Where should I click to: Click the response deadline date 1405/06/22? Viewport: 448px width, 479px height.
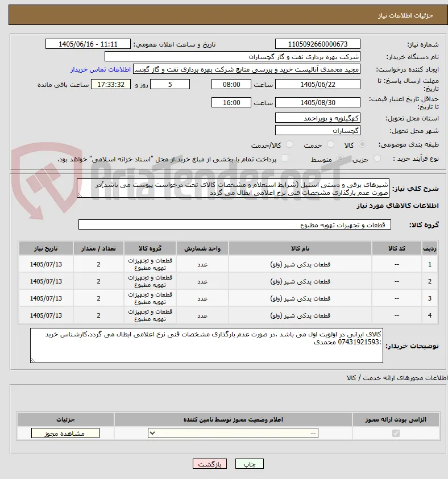[x=317, y=85]
